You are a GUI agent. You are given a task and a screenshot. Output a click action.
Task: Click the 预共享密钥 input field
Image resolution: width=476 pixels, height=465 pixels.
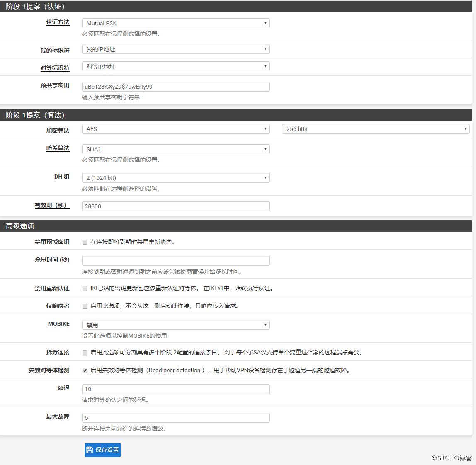pyautogui.click(x=175, y=87)
